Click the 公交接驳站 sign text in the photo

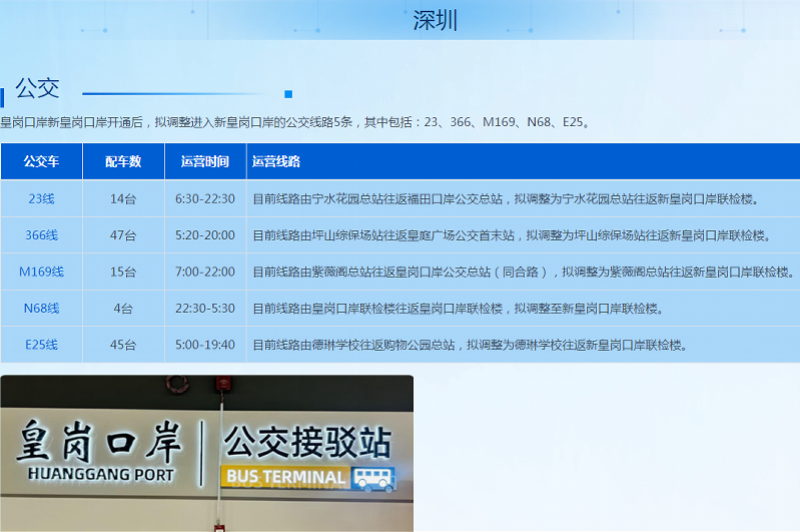tap(308, 442)
